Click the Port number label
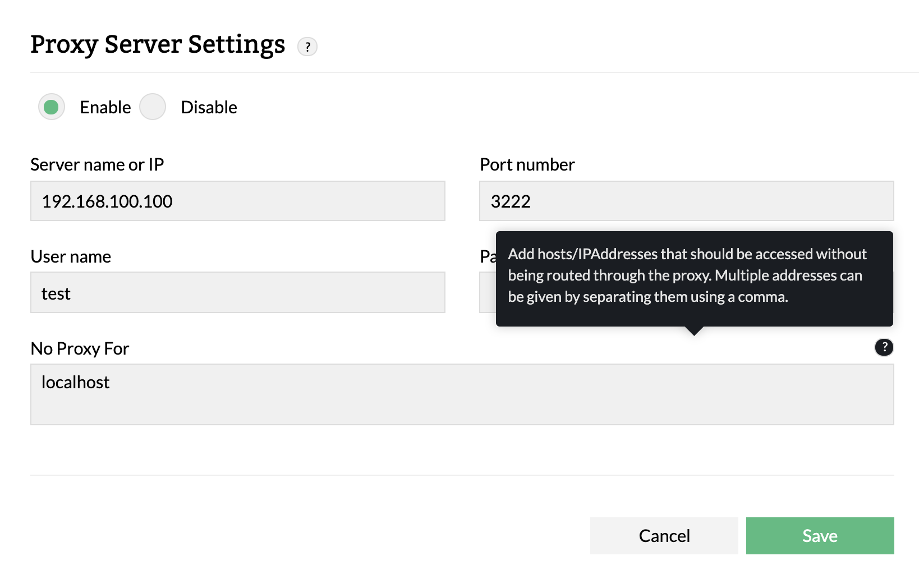 pyautogui.click(x=526, y=164)
